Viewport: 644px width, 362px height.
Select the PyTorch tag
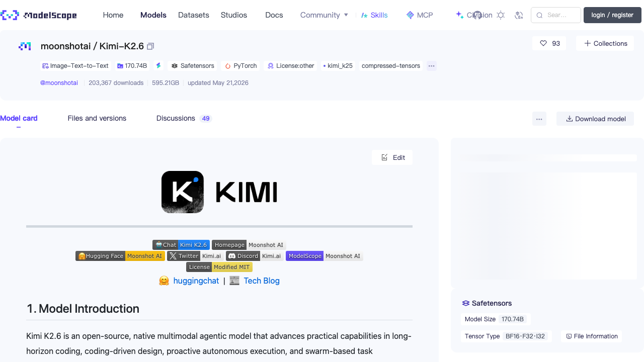pos(240,66)
